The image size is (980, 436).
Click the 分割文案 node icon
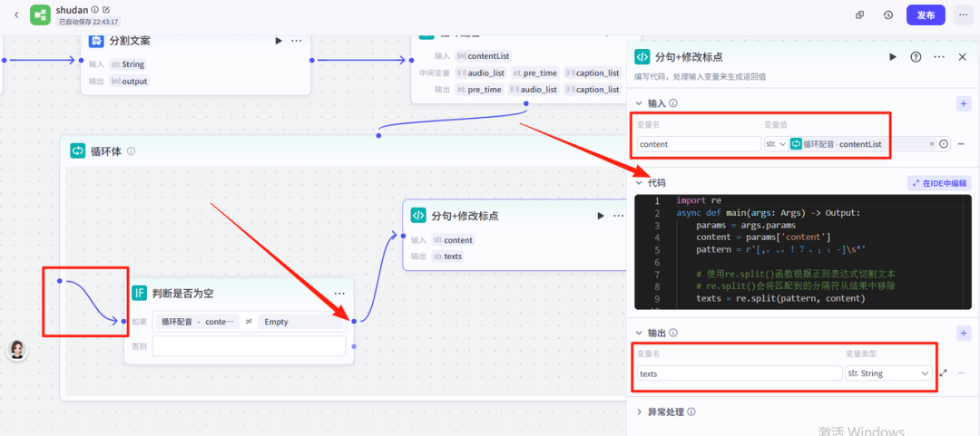(x=95, y=41)
